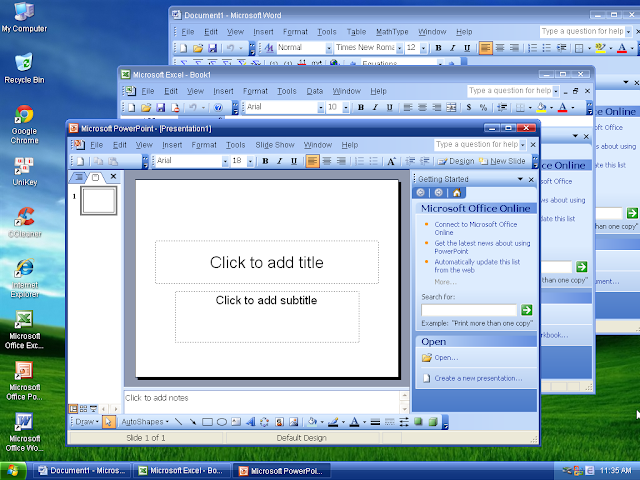Screen dimensions: 640x480
Task: Click the Numbering list icon in Word
Action: (x=533, y=48)
